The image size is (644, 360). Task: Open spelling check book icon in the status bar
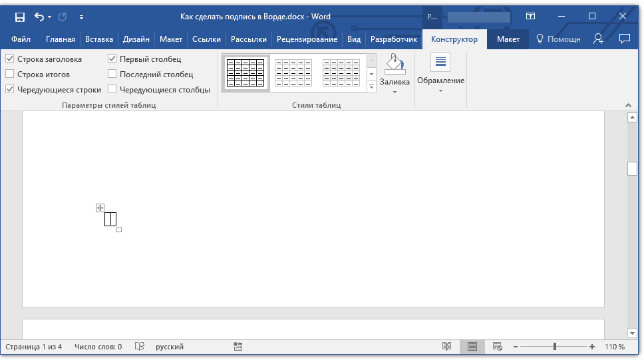coord(140,347)
